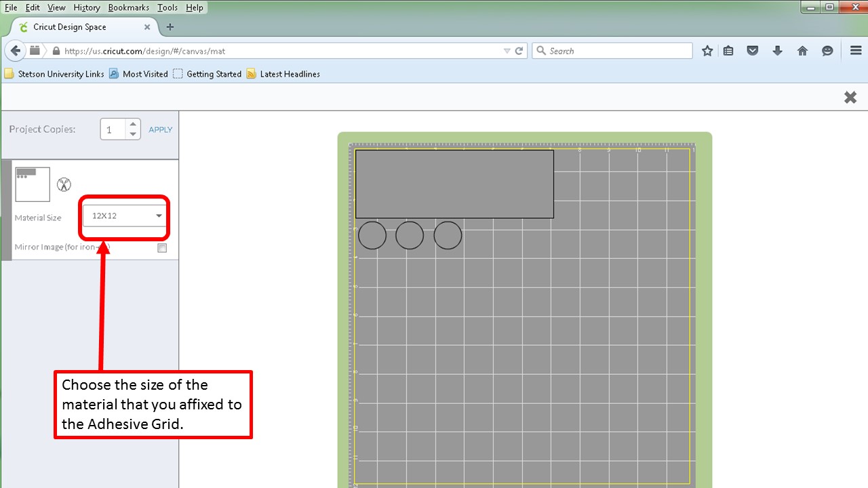868x488 pixels.
Task: Open Stetson University Links bookmark folder
Action: click(x=54, y=74)
